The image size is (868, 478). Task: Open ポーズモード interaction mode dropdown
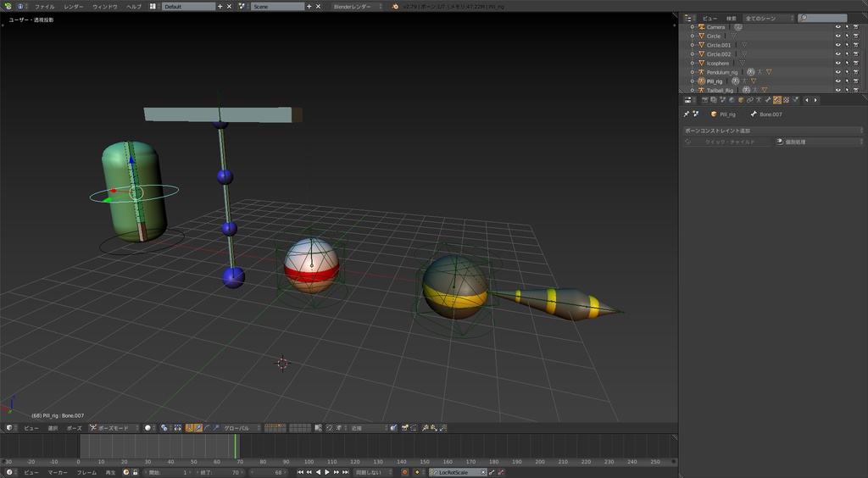(114, 428)
